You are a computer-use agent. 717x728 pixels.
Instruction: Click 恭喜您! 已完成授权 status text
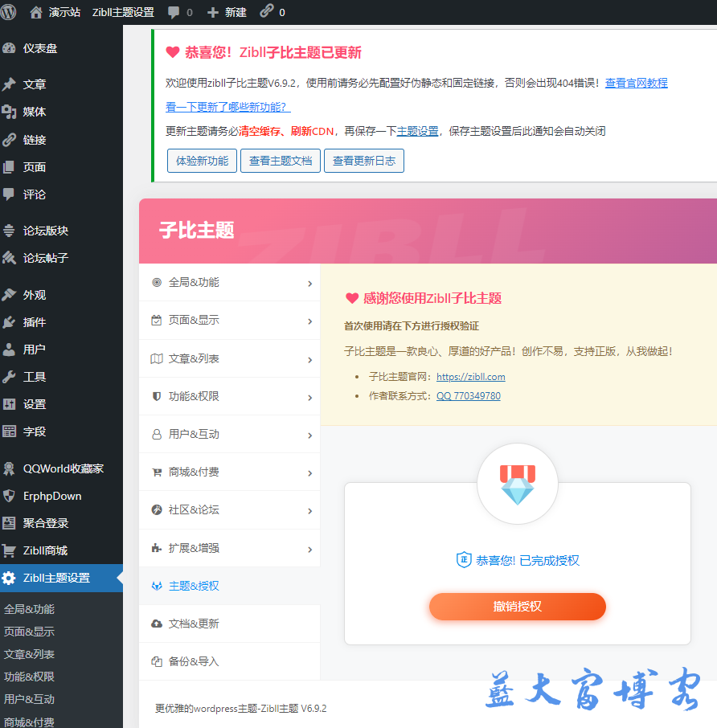(x=527, y=560)
